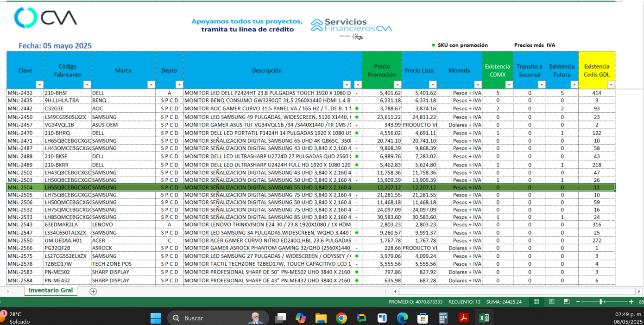The height and width of the screenshot is (325, 644).
Task: Click the CVA logo at top left
Action: pos(45,18)
